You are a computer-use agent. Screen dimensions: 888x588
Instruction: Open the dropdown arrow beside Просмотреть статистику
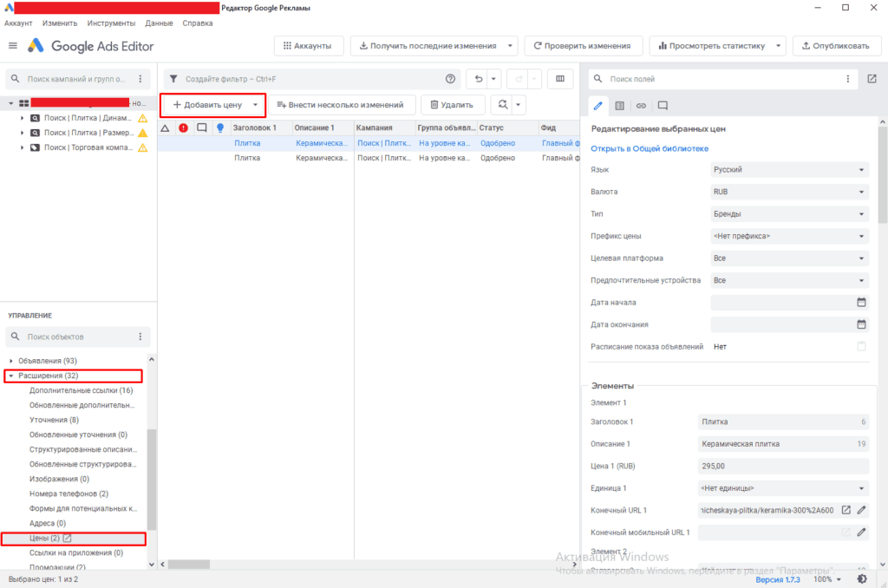point(779,46)
